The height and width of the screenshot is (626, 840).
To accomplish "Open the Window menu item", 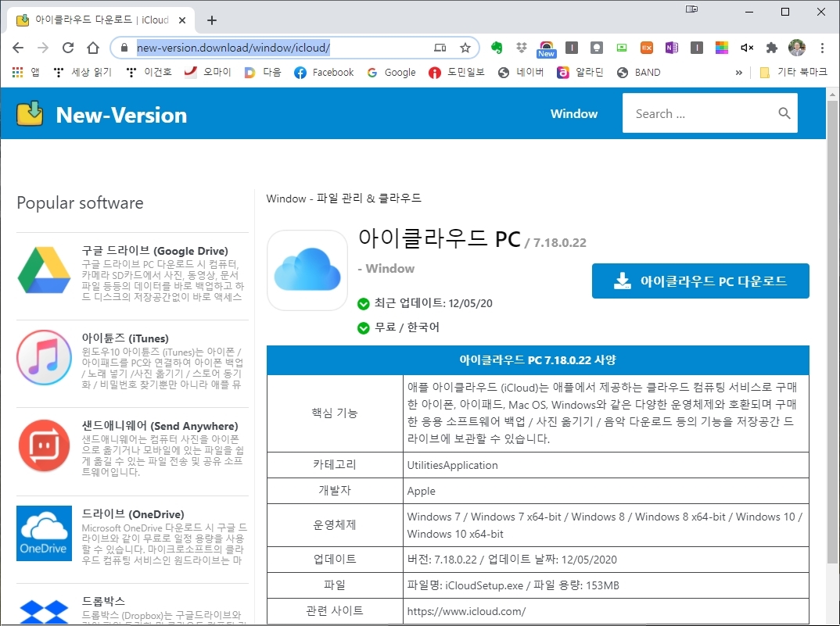I will click(x=574, y=113).
